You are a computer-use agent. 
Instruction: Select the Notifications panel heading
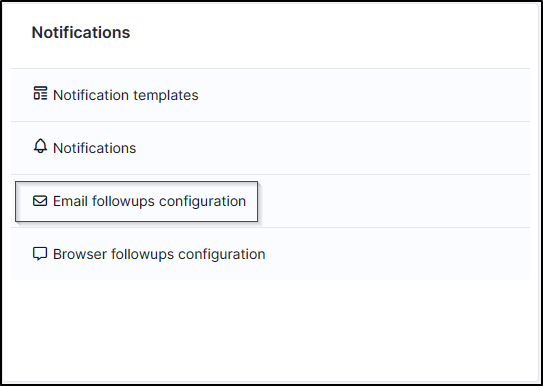click(81, 33)
